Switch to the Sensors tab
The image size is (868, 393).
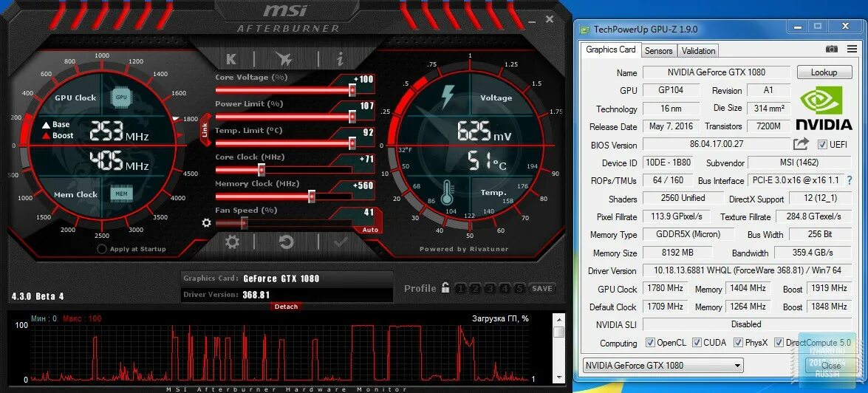[659, 50]
